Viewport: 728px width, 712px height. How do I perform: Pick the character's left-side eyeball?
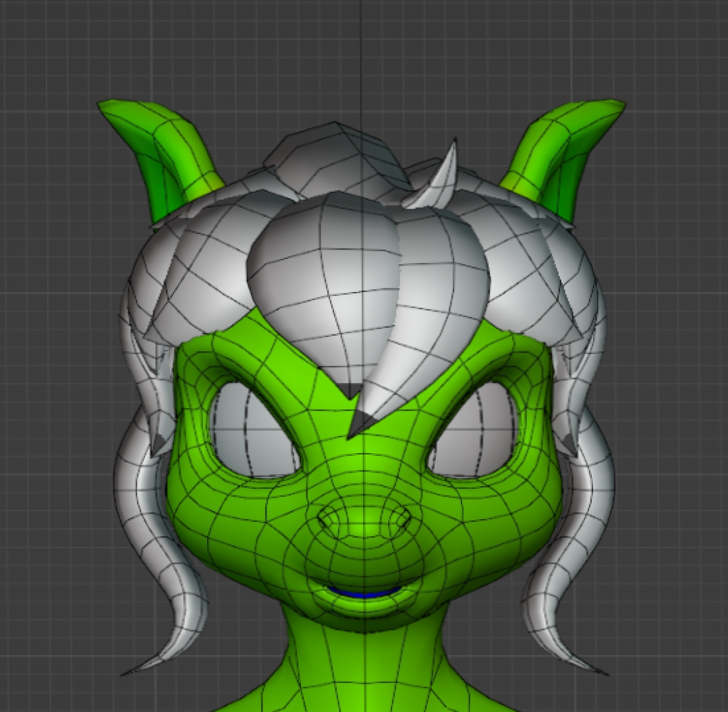[253, 429]
